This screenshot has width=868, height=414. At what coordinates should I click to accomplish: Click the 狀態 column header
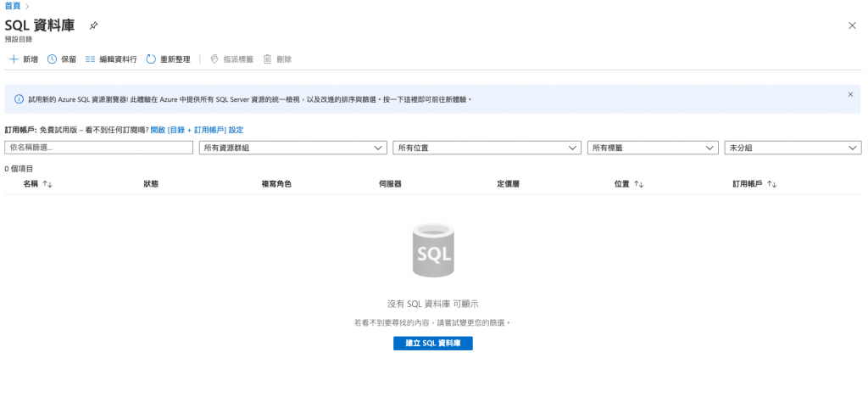(151, 184)
